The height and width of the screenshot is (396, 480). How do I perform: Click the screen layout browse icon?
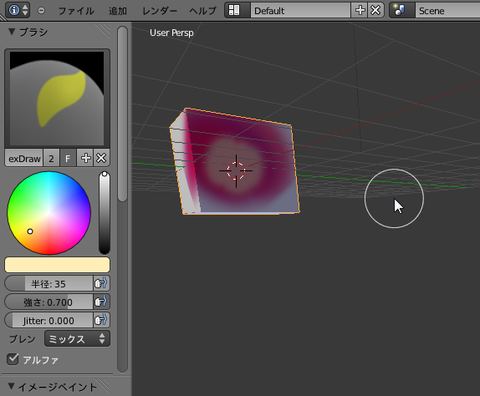point(237,10)
